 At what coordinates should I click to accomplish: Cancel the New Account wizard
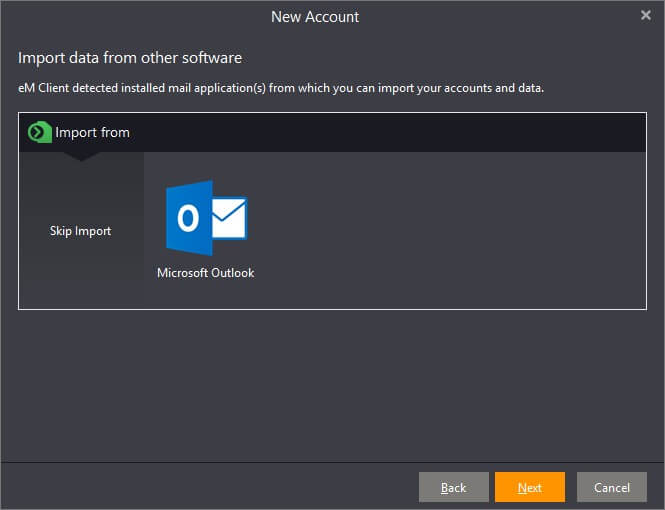pos(612,487)
